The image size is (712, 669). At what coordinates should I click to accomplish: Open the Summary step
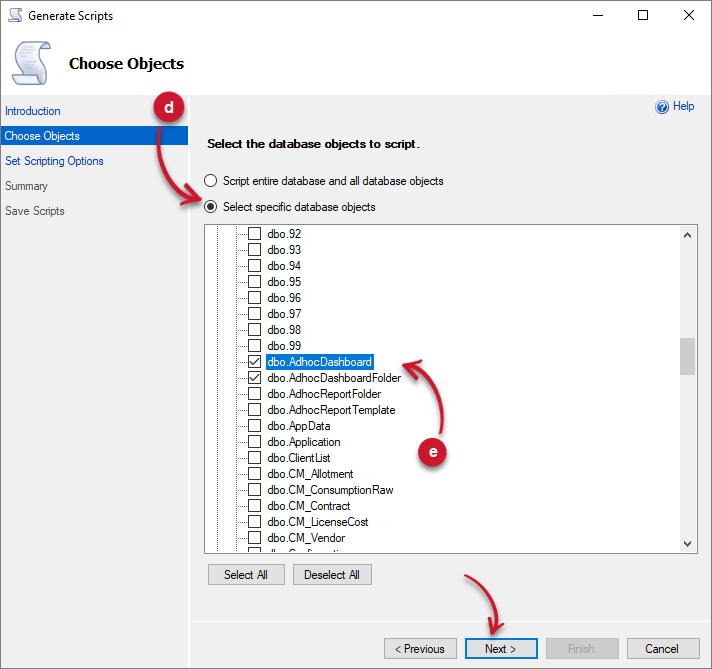(x=26, y=186)
